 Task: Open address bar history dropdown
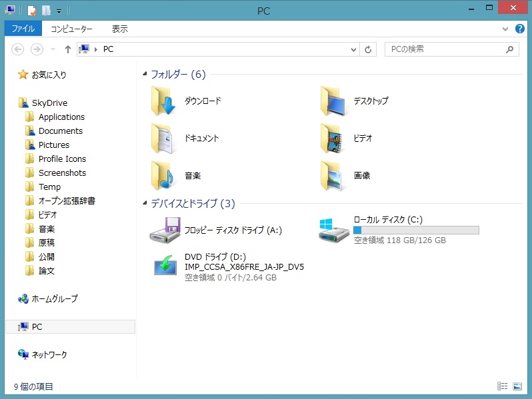pyautogui.click(x=353, y=49)
